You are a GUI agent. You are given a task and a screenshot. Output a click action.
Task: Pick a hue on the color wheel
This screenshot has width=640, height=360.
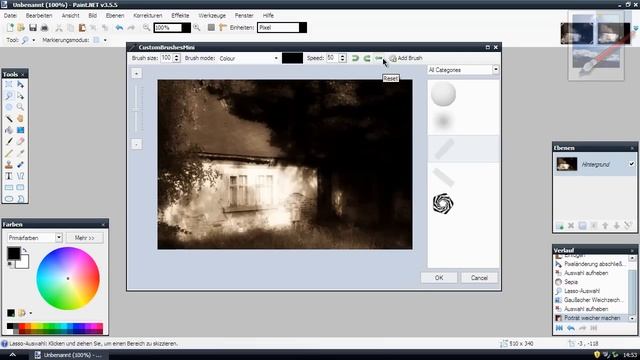pyautogui.click(x=68, y=278)
